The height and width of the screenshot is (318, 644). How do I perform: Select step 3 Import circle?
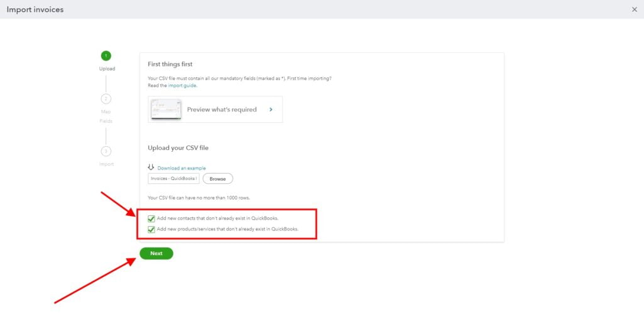[x=106, y=151]
